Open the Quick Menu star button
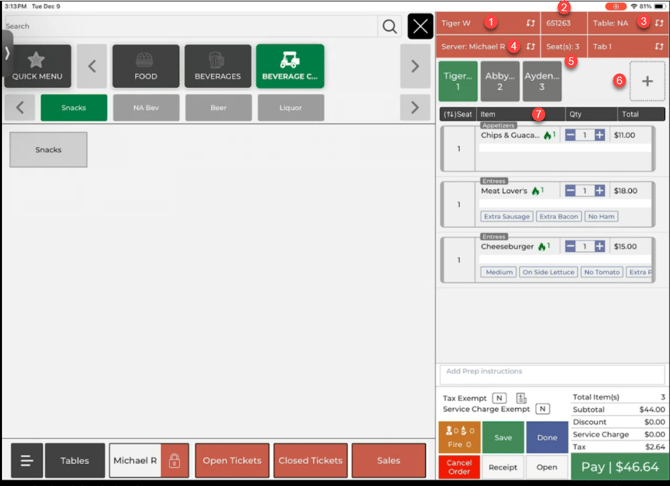The width and height of the screenshot is (670, 486). [x=37, y=66]
